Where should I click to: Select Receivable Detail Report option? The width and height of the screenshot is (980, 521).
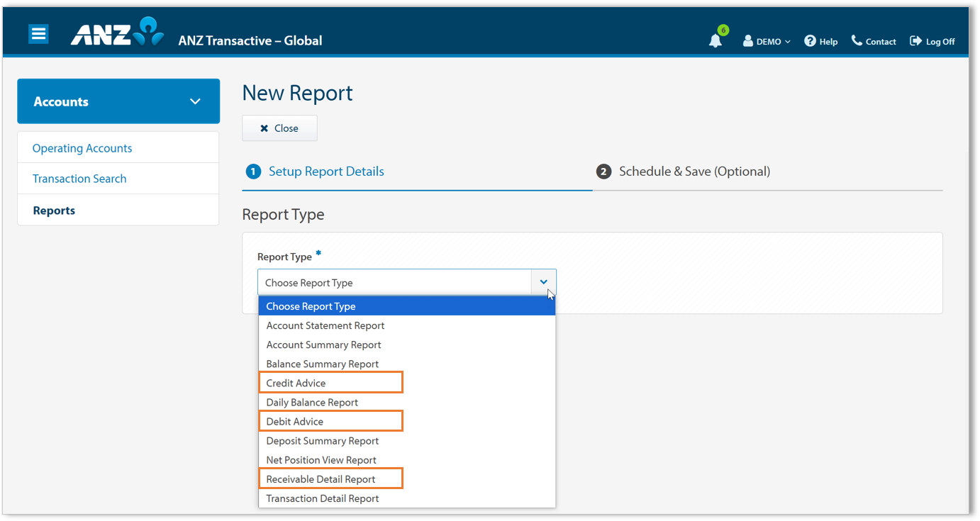click(x=321, y=479)
